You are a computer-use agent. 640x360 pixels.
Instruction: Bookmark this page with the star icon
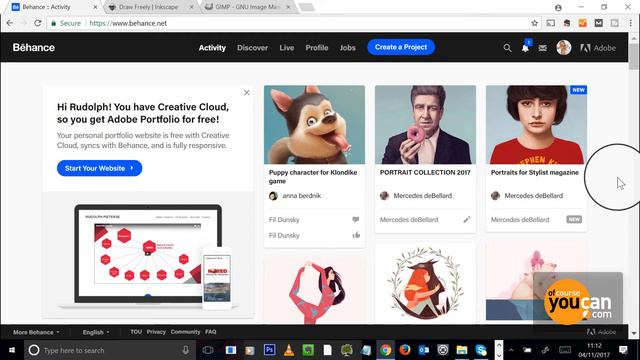[534, 23]
